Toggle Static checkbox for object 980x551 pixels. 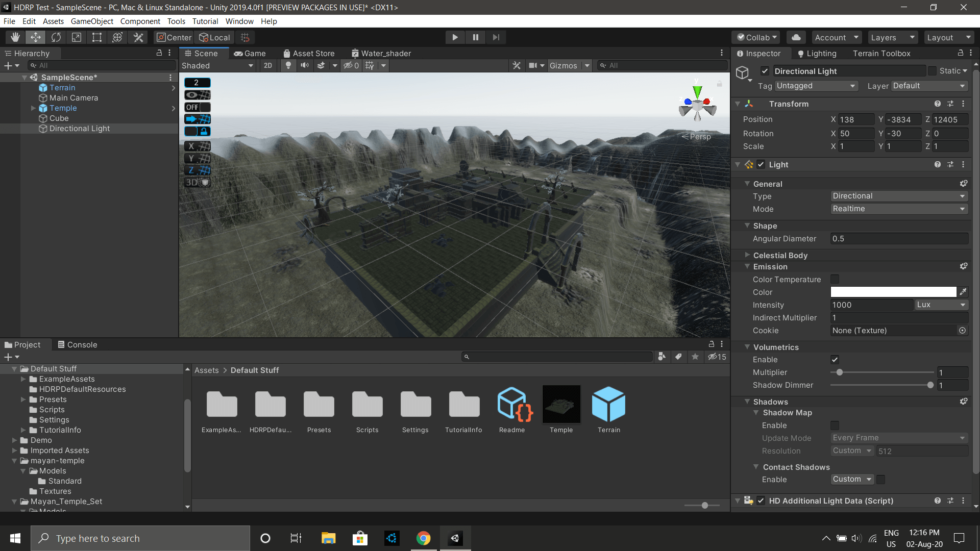[x=932, y=71]
